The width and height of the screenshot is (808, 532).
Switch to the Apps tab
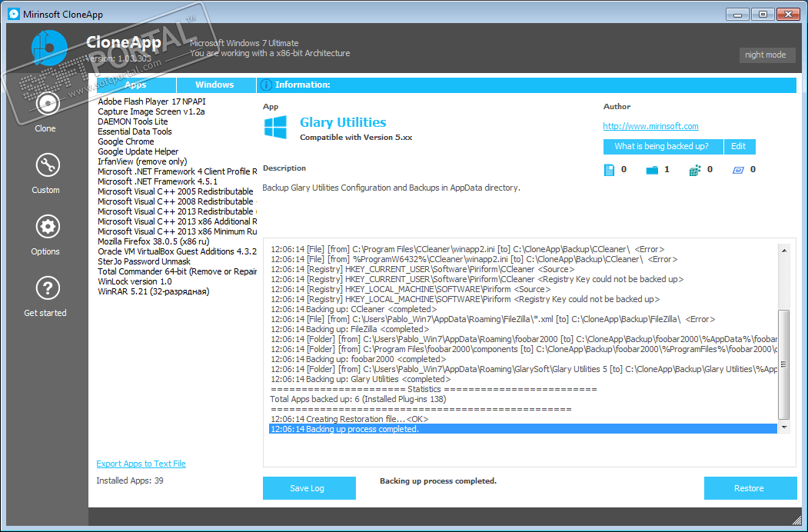click(135, 85)
